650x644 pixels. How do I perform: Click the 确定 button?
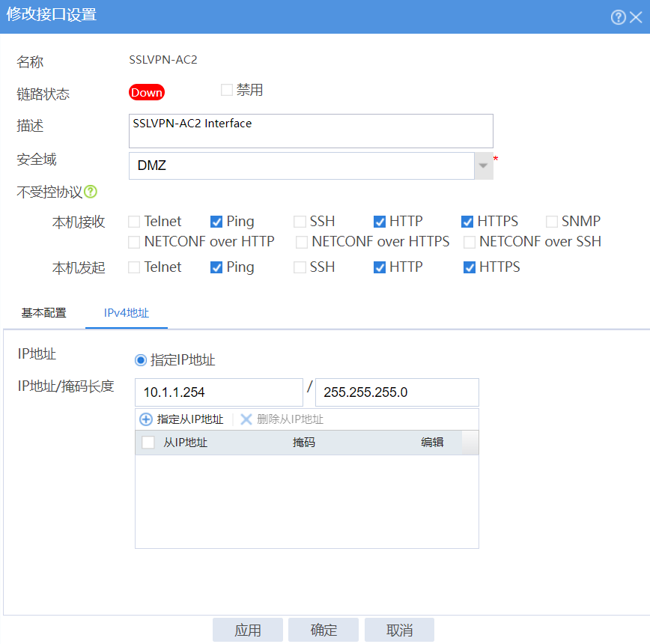coord(324,630)
